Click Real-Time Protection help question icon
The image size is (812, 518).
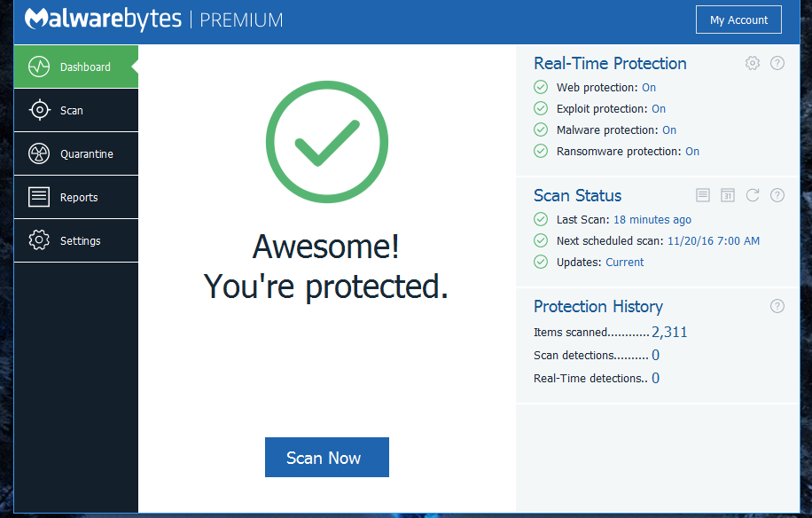777,63
